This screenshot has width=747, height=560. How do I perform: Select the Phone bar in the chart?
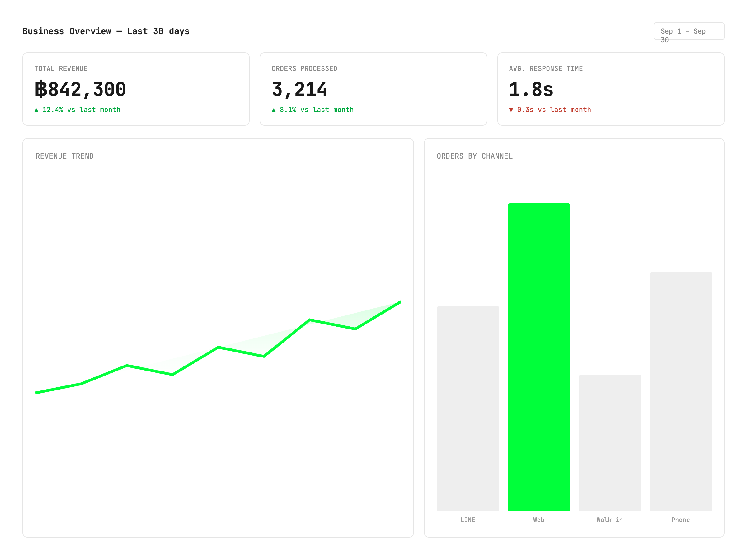pos(681,391)
